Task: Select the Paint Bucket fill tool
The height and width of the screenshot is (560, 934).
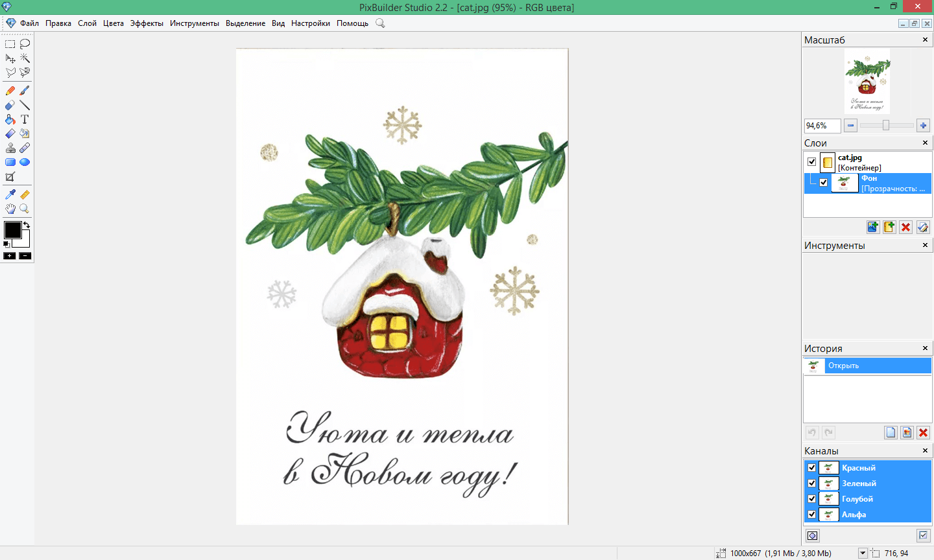Action: tap(10, 119)
